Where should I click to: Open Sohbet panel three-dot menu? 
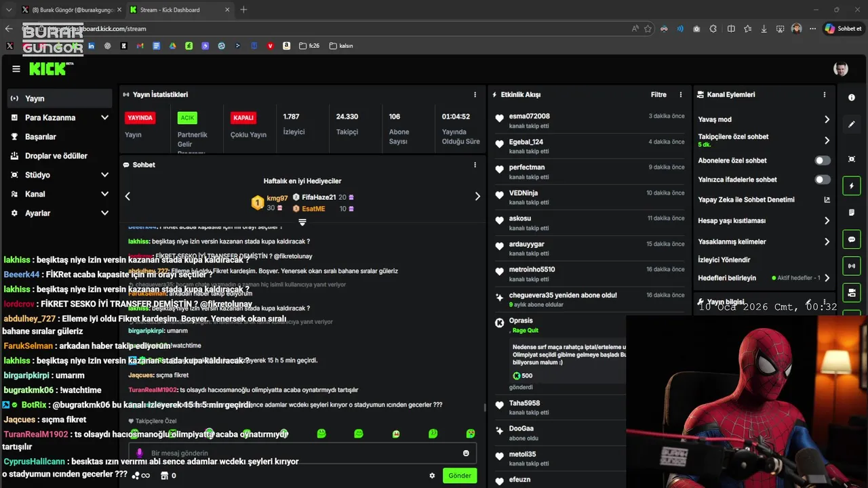(475, 165)
